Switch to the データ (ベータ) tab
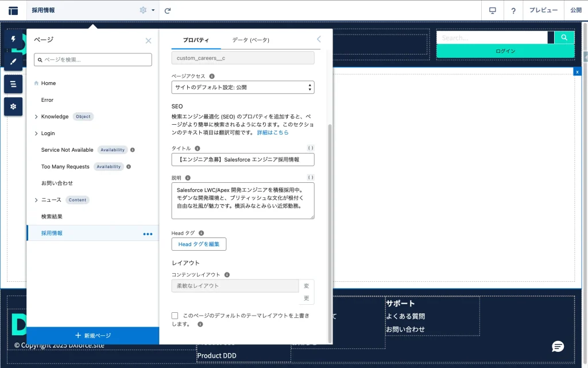 [x=250, y=40]
